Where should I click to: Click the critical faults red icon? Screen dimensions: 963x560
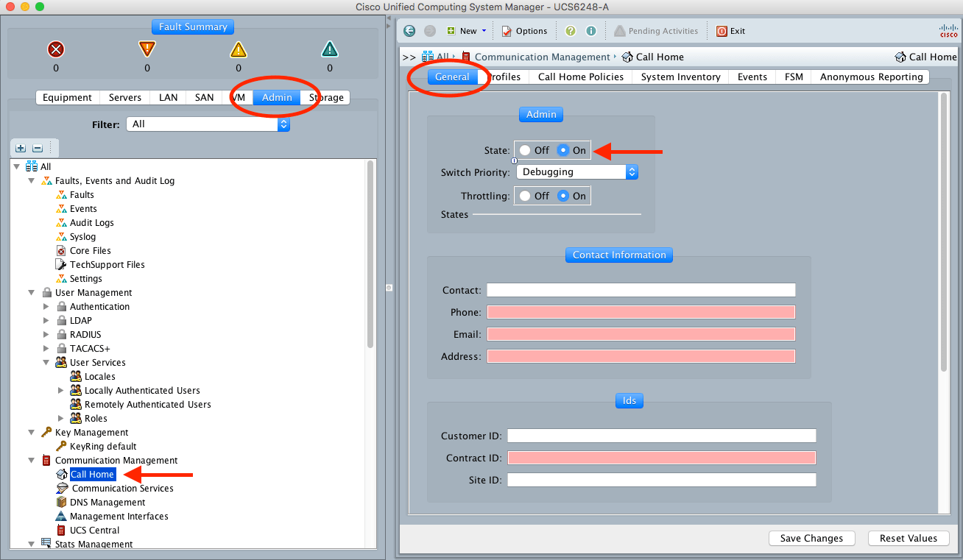click(x=56, y=49)
